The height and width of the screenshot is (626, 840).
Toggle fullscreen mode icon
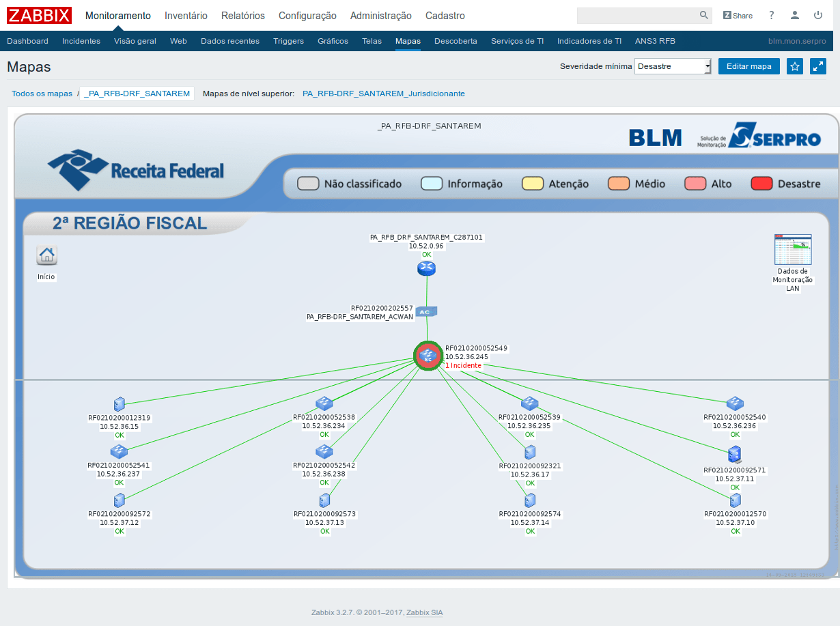tap(817, 66)
